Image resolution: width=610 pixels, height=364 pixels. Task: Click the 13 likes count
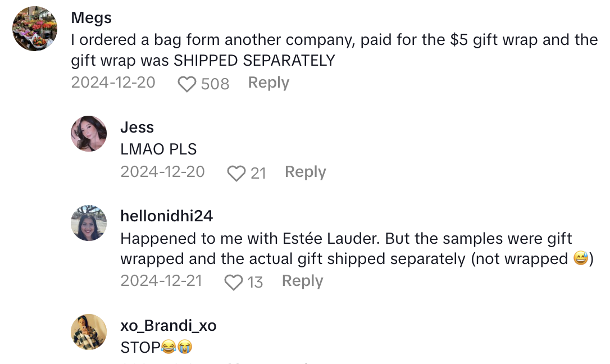click(255, 282)
